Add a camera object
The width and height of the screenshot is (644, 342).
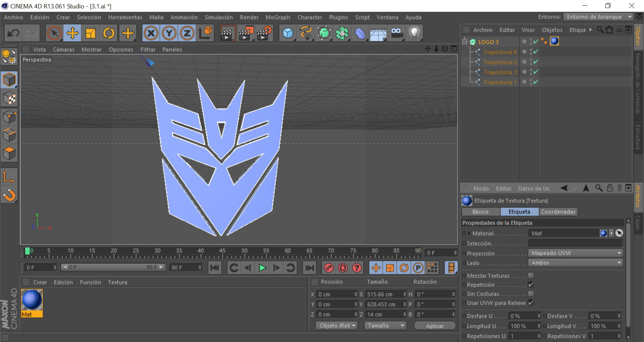click(396, 33)
